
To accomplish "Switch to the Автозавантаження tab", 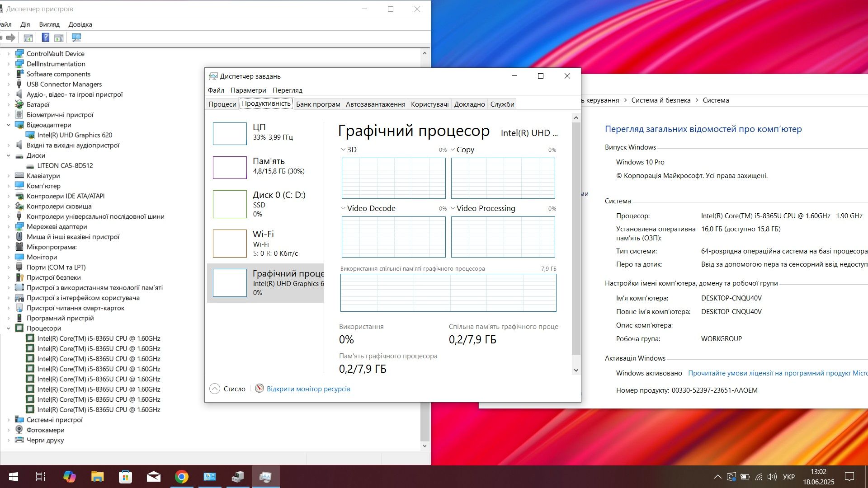I will (x=375, y=104).
